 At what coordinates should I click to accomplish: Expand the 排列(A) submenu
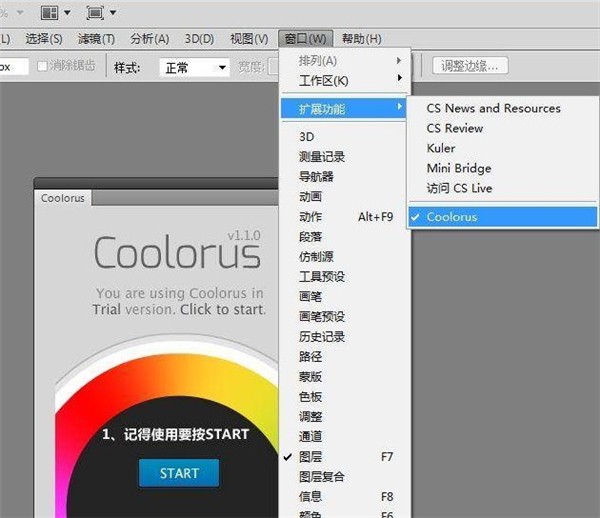point(346,60)
